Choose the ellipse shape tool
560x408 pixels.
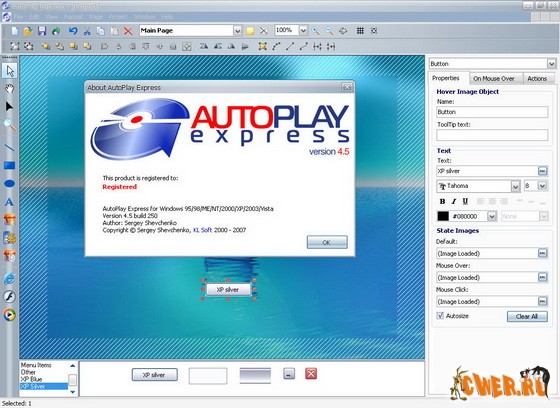[9, 184]
